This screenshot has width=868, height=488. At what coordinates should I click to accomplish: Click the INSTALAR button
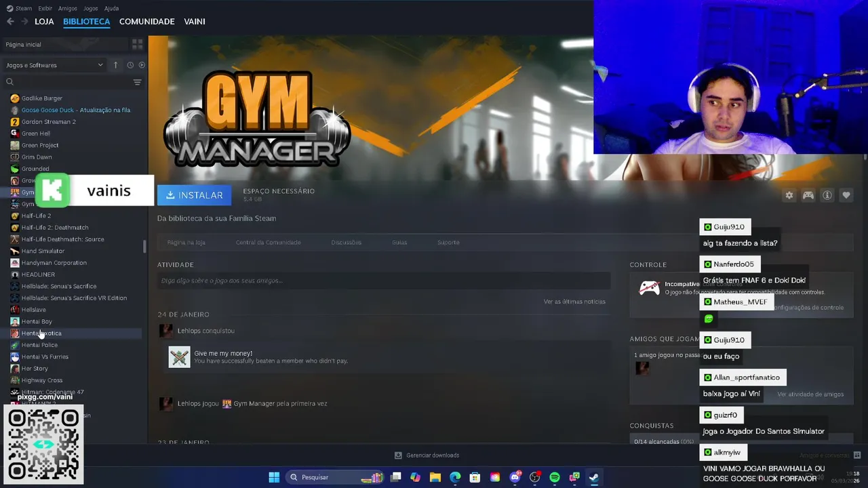click(x=195, y=195)
